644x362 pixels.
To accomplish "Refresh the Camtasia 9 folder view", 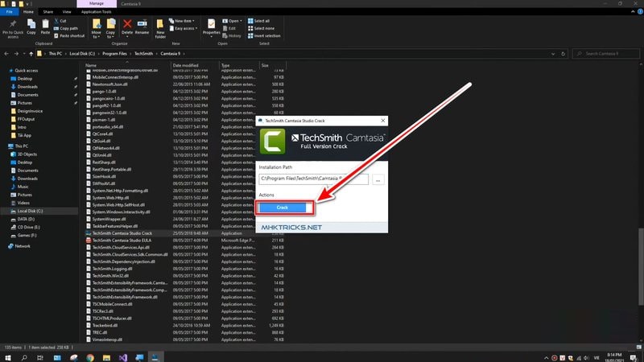I will click(x=563, y=54).
